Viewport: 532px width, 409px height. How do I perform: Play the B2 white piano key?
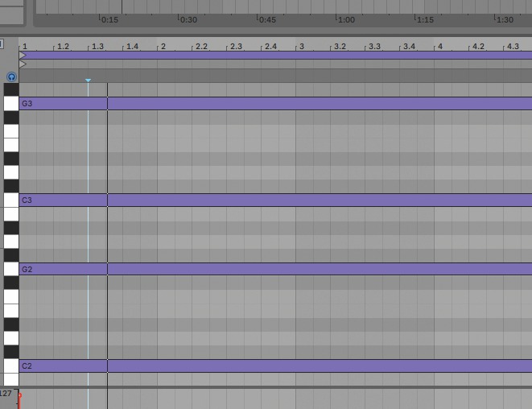[x=11, y=214]
